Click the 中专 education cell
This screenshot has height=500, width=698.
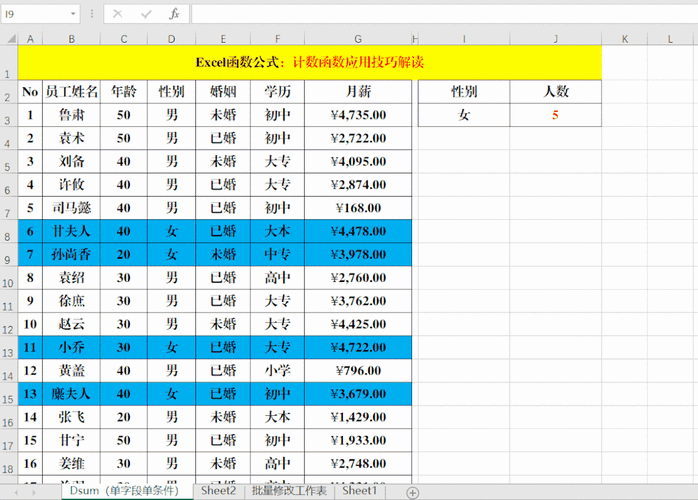(277, 254)
